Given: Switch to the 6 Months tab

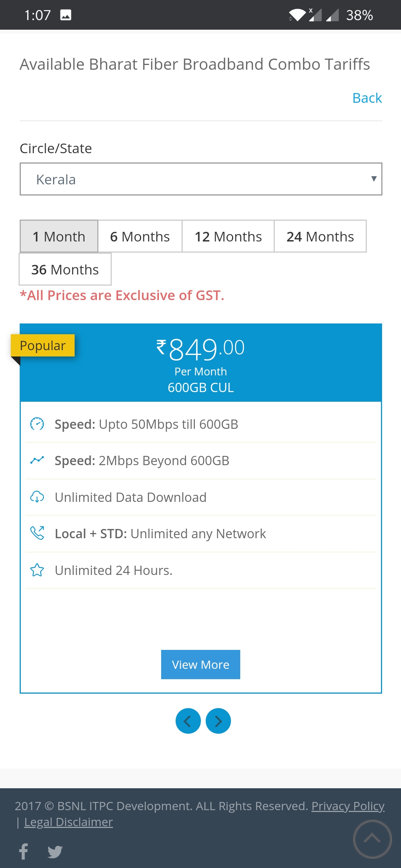Looking at the screenshot, I should tap(140, 237).
